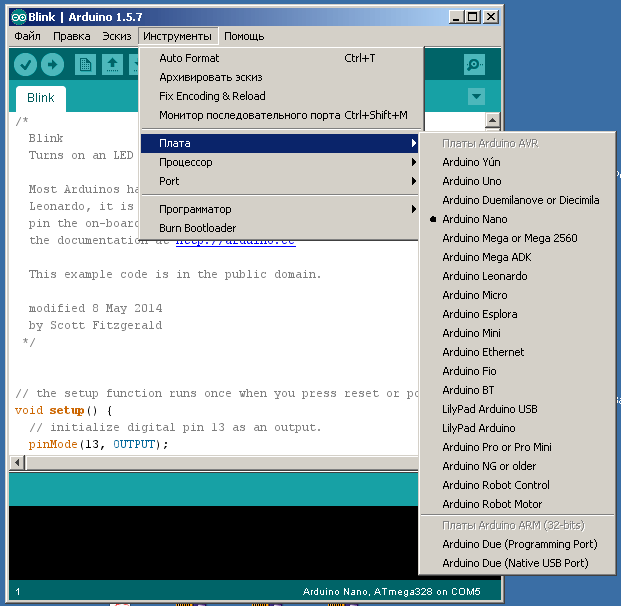The image size is (621, 606).
Task: Expand the Программатор submenu arrow
Action: pyautogui.click(x=414, y=209)
